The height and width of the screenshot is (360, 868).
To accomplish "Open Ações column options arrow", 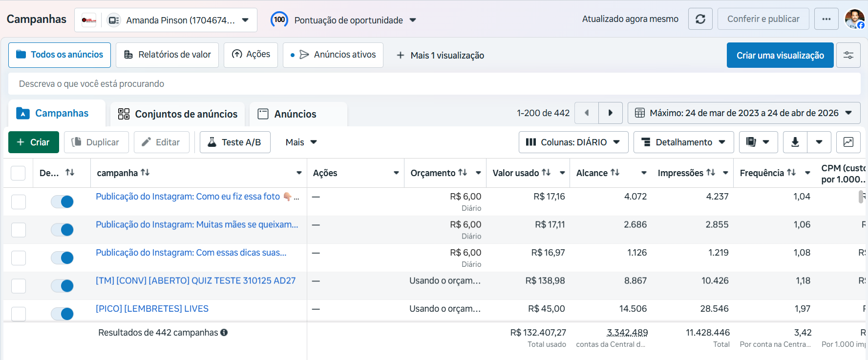I will 396,173.
